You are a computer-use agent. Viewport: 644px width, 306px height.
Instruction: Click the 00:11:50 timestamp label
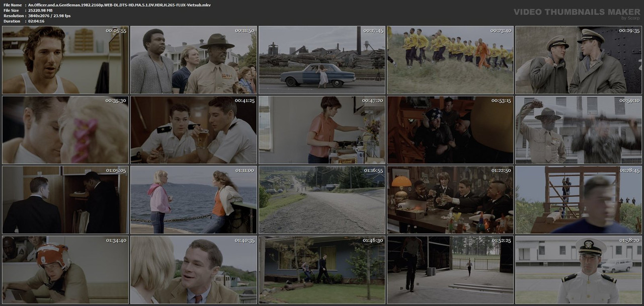[x=245, y=31]
